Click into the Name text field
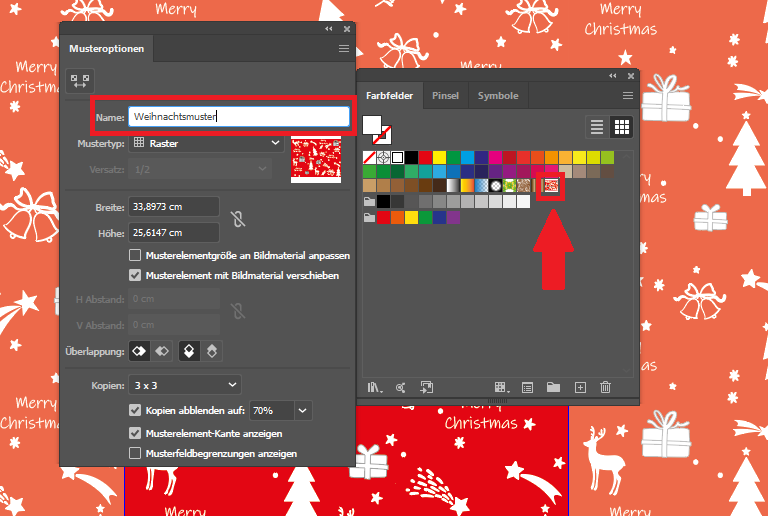Viewport: 768px width, 516px height. pos(238,117)
